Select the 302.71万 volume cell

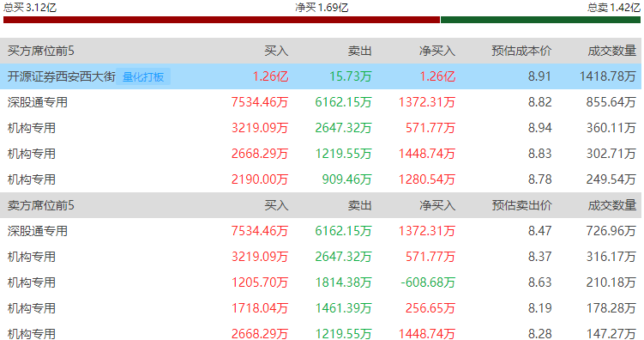tap(611, 154)
